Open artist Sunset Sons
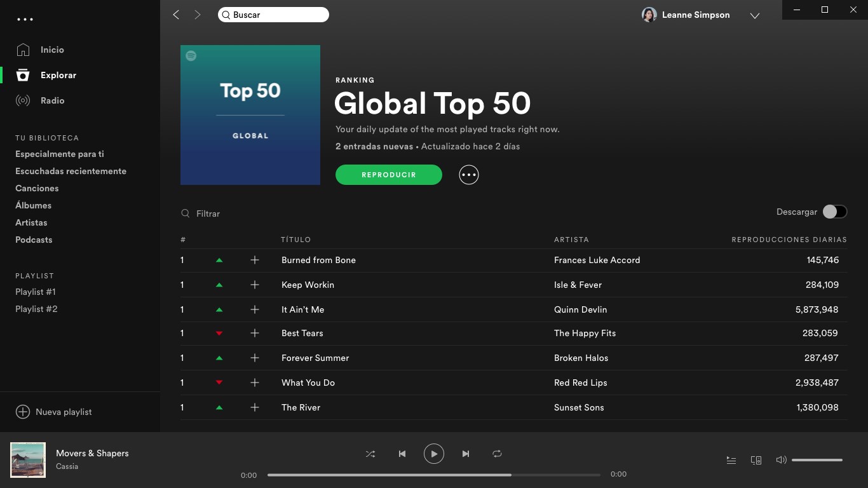Viewport: 868px width, 488px height. coord(579,407)
